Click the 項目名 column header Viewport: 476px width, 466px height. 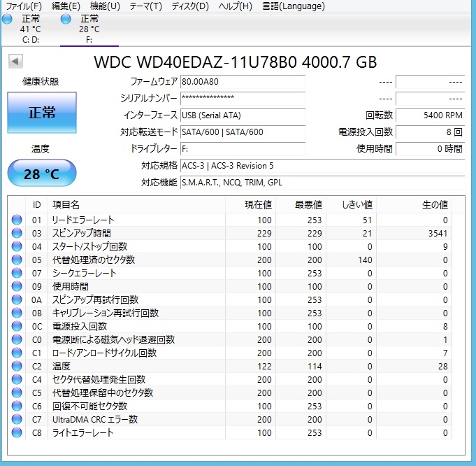[x=136, y=205]
